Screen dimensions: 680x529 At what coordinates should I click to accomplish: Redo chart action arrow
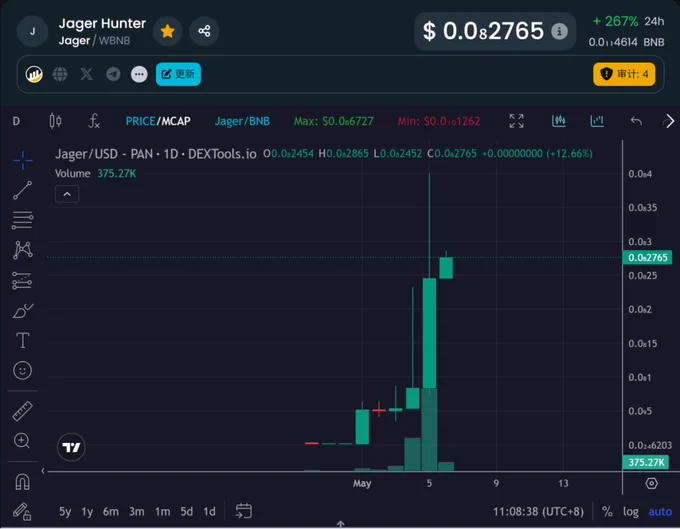point(669,121)
